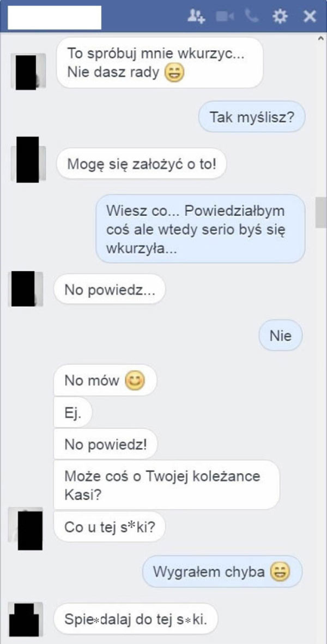Click the chat scrollbar thumb
The height and width of the screenshot is (644, 327).
(x=321, y=212)
